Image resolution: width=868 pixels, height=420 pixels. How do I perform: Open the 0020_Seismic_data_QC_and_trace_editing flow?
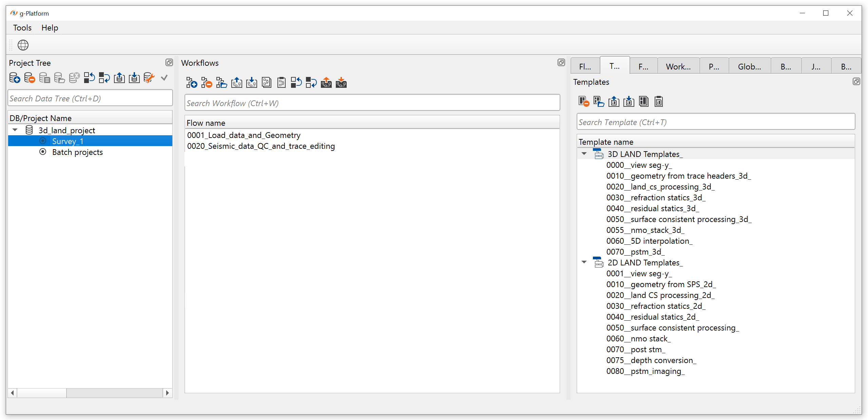click(261, 146)
